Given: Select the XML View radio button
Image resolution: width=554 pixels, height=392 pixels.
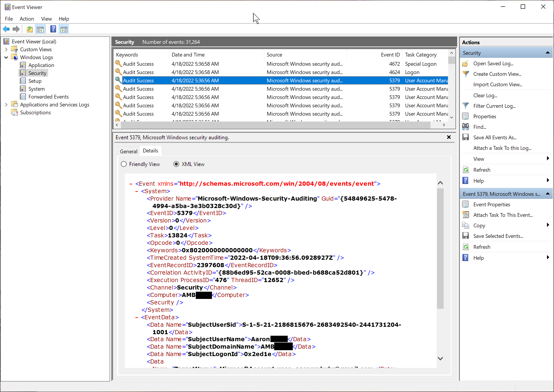Looking at the screenshot, I should pyautogui.click(x=176, y=164).
